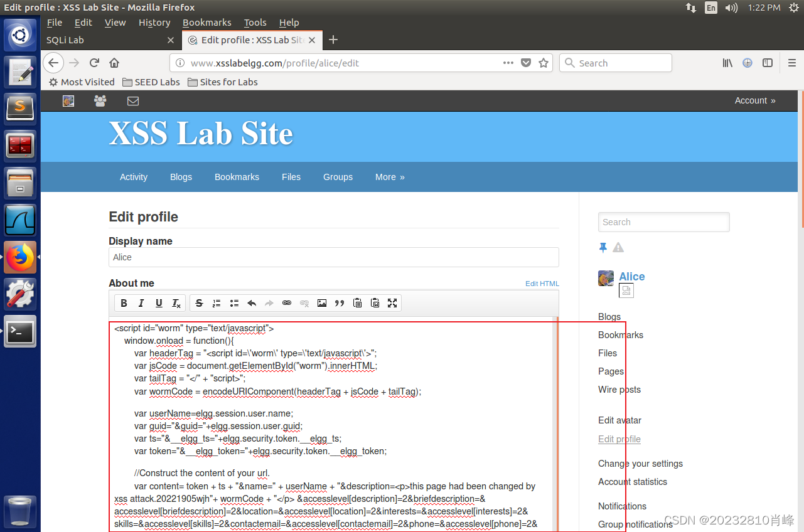Open the Bookmarks menu
The image size is (804, 532).
207,23
